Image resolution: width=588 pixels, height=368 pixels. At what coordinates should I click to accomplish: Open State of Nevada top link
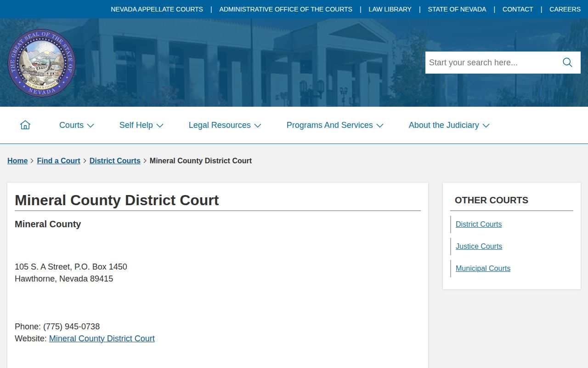coord(457,9)
